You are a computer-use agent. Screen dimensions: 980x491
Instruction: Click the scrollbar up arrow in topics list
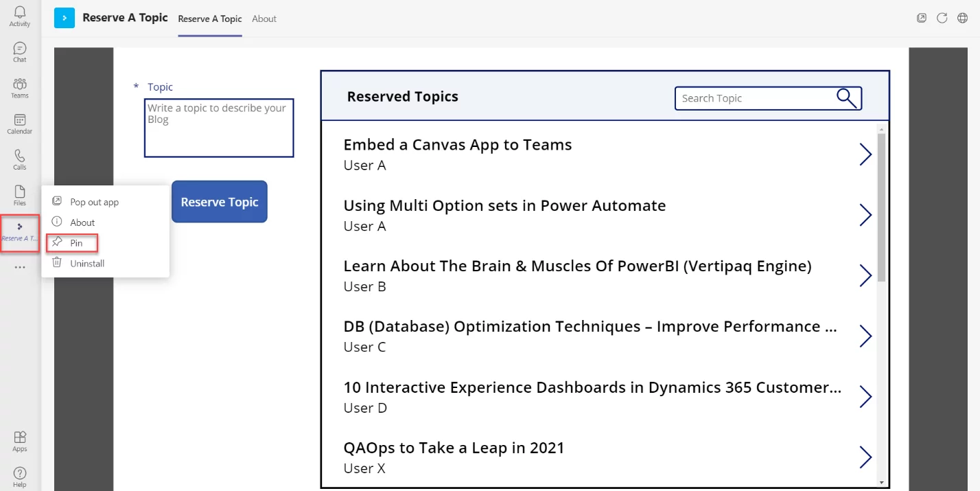(881, 128)
